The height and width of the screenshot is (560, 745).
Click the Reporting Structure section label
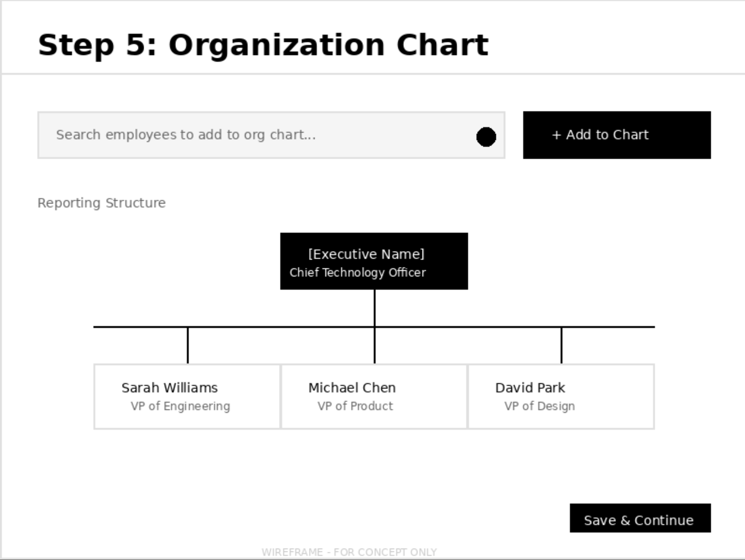101,203
